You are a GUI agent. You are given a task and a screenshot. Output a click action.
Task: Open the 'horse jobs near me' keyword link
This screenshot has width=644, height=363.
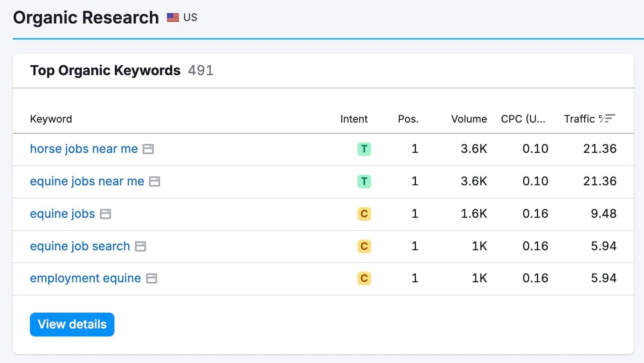tap(84, 149)
